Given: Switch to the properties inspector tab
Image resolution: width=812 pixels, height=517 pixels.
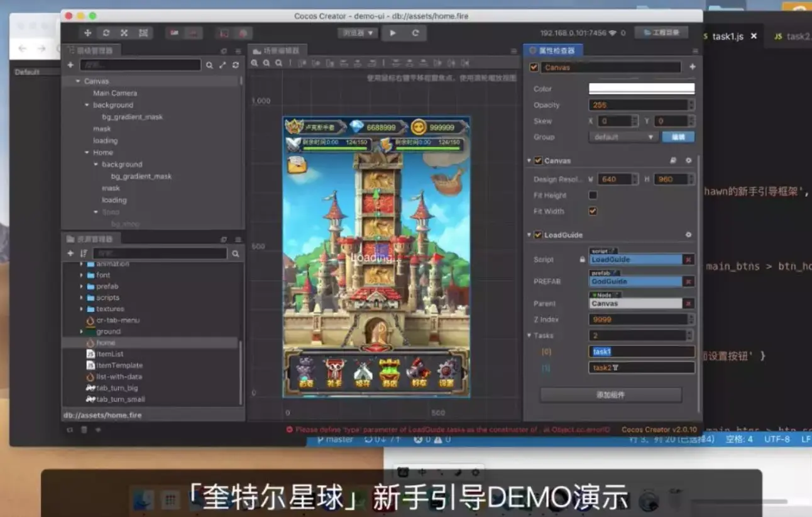Looking at the screenshot, I should coord(552,50).
